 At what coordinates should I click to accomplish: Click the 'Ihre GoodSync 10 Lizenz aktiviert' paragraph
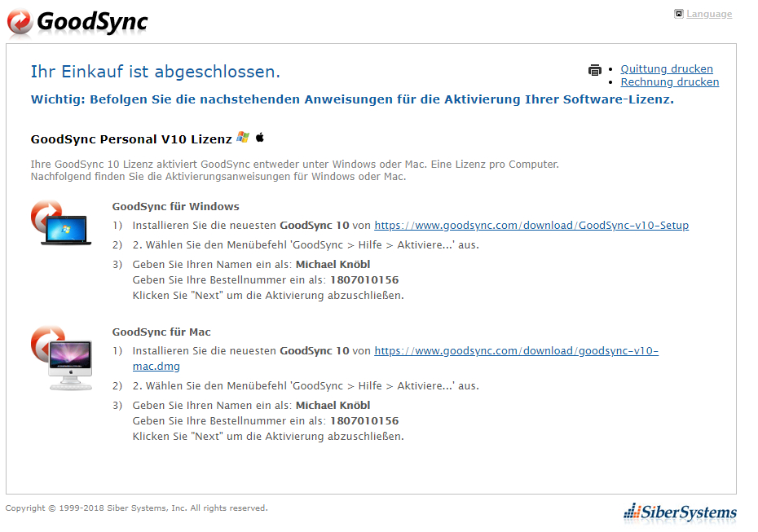click(x=294, y=170)
